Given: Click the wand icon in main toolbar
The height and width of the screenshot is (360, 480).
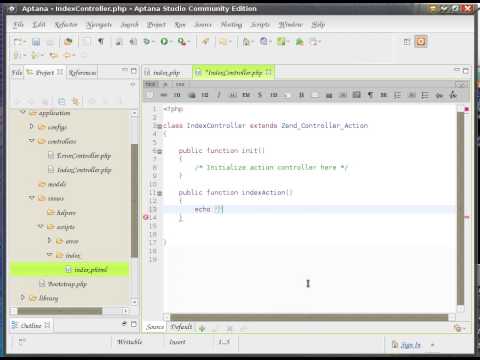Looking at the screenshot, I should pyautogui.click(x=205, y=42).
